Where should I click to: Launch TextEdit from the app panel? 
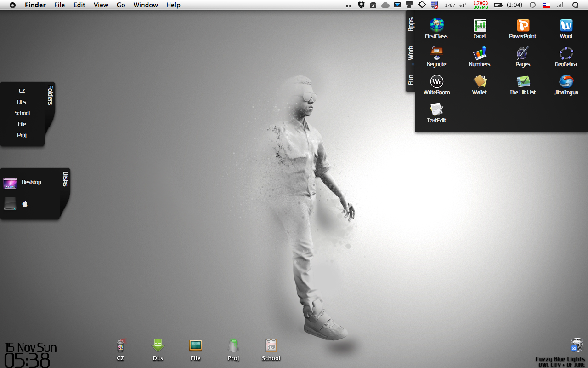tap(436, 113)
